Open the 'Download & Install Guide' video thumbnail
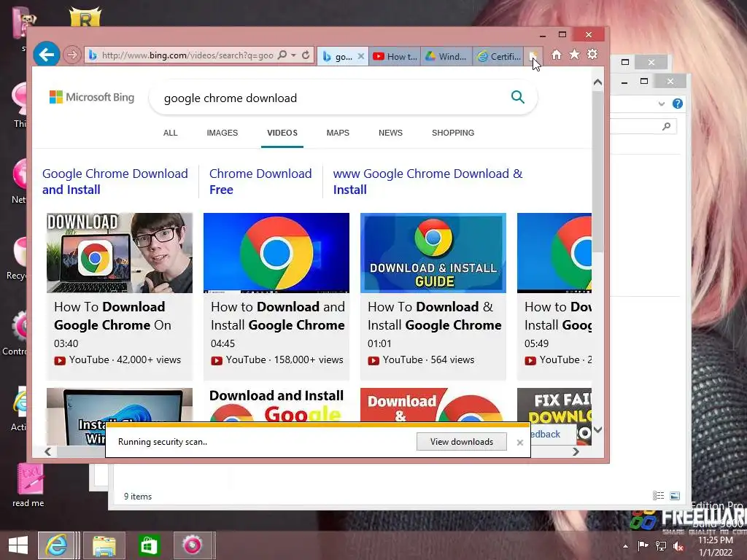 coord(433,253)
